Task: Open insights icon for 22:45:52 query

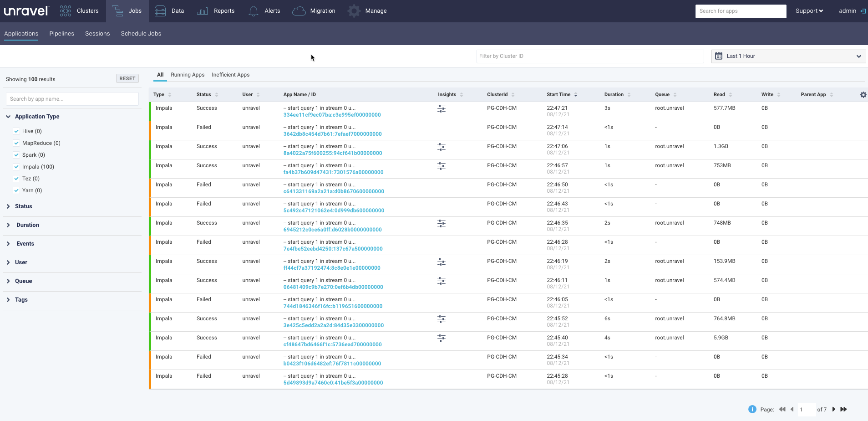Action: [x=442, y=319]
